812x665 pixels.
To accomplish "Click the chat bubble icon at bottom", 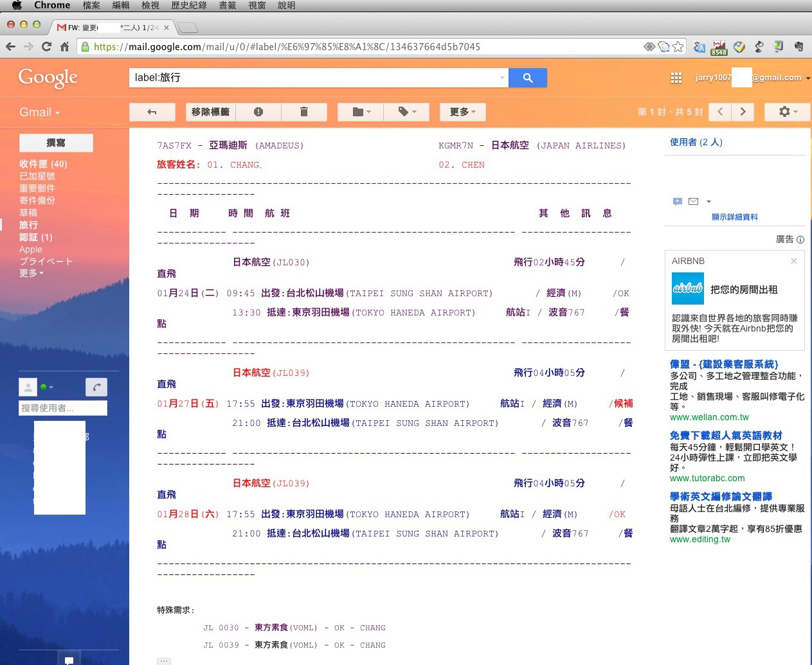I will 69,660.
